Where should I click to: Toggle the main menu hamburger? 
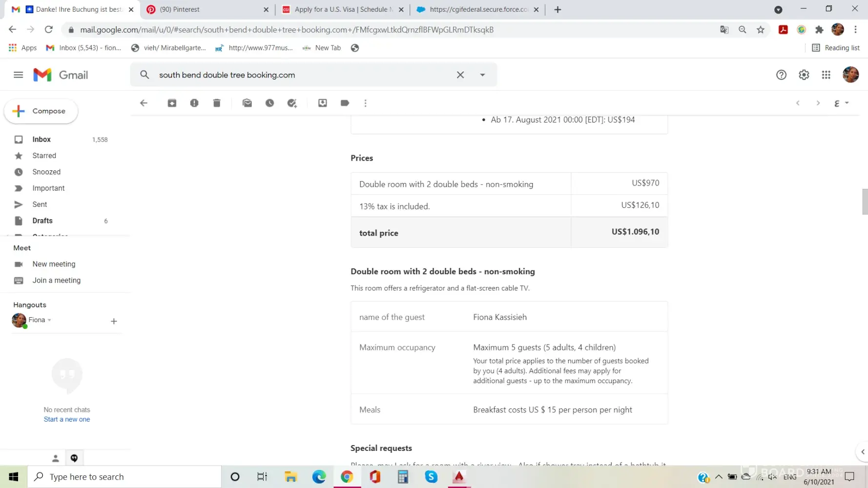coord(18,75)
